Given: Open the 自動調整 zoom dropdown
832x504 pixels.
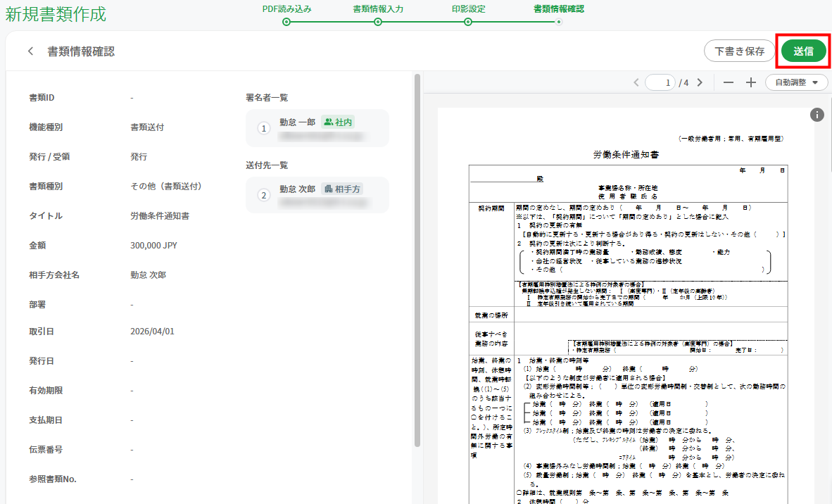Looking at the screenshot, I should [x=796, y=82].
